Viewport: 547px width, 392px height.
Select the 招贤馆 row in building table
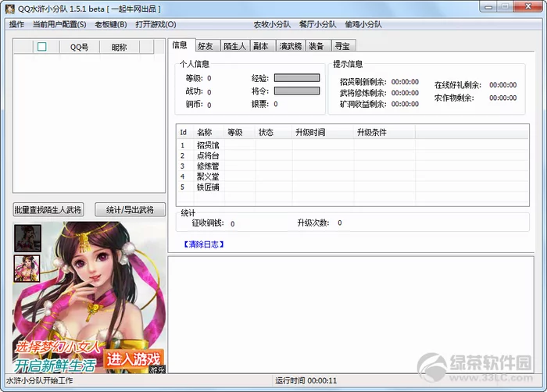[352, 145]
